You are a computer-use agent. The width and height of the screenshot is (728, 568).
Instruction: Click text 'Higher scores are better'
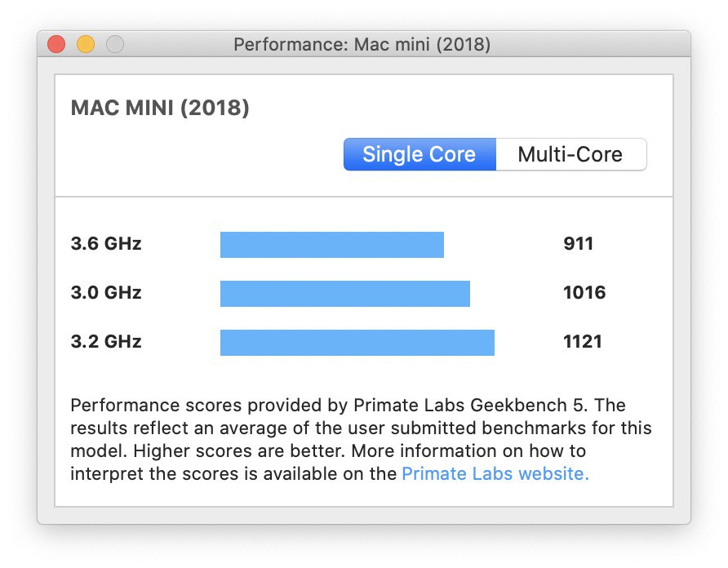coord(239,451)
